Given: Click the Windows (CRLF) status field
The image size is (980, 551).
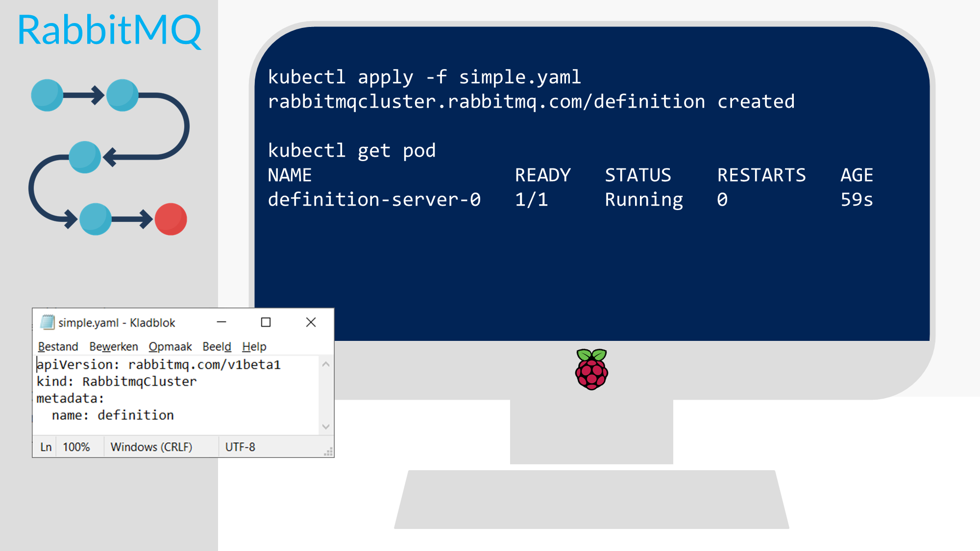Looking at the screenshot, I should [151, 447].
